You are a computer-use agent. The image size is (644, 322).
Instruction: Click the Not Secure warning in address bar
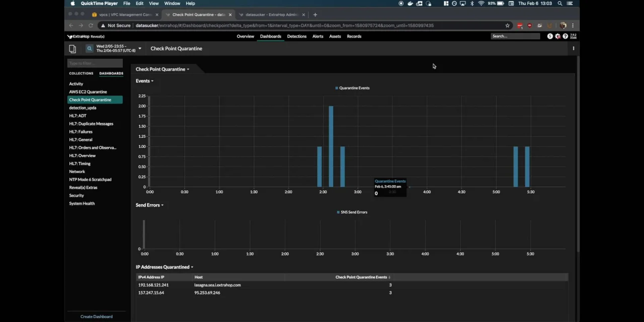coord(116,26)
